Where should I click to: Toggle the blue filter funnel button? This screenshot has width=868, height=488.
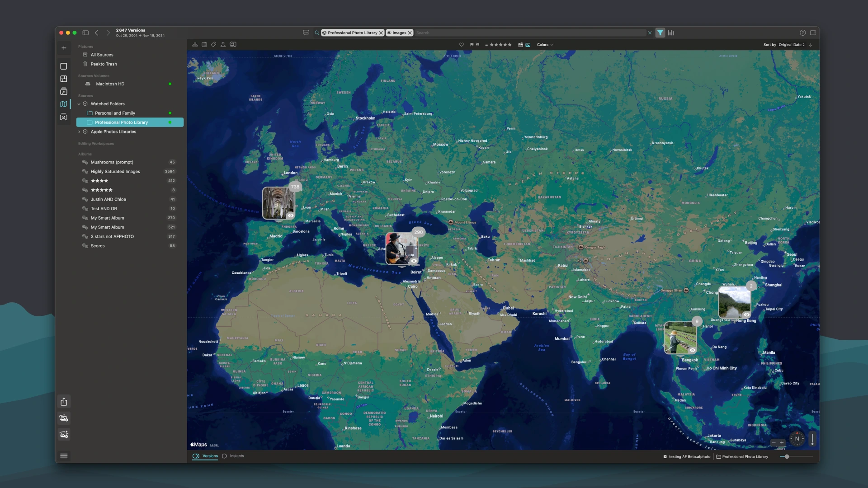660,33
